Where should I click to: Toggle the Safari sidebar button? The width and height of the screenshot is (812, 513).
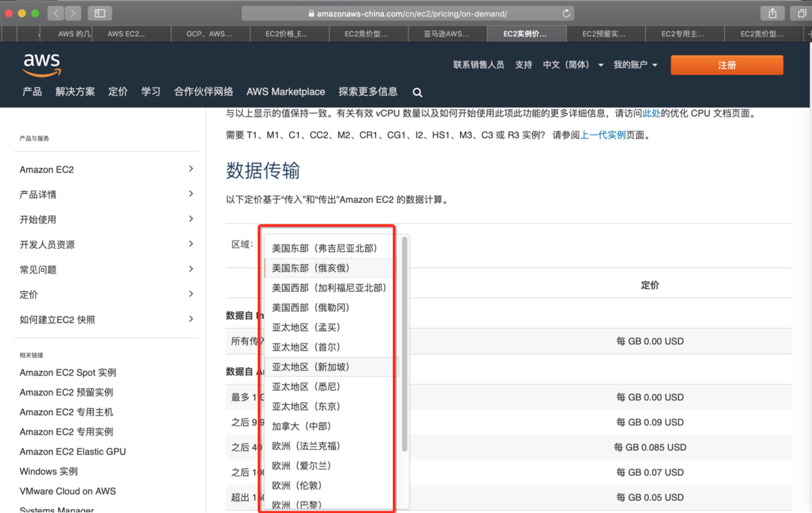pos(100,14)
